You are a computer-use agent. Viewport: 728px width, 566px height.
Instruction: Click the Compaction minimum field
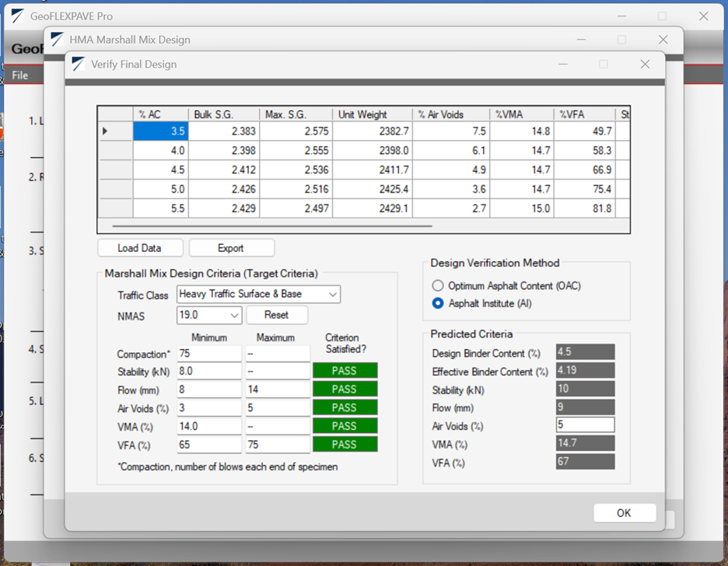[209, 354]
